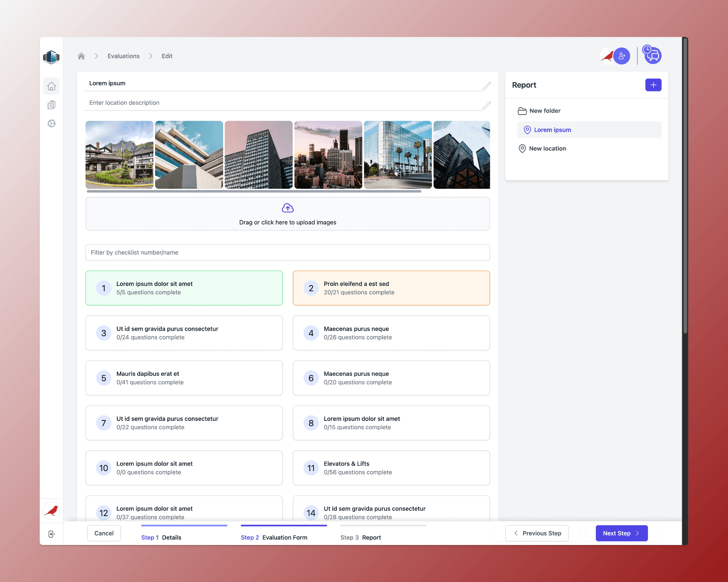Open the sidebar settings gear icon
Screen dimensions: 728x582
click(51, 124)
